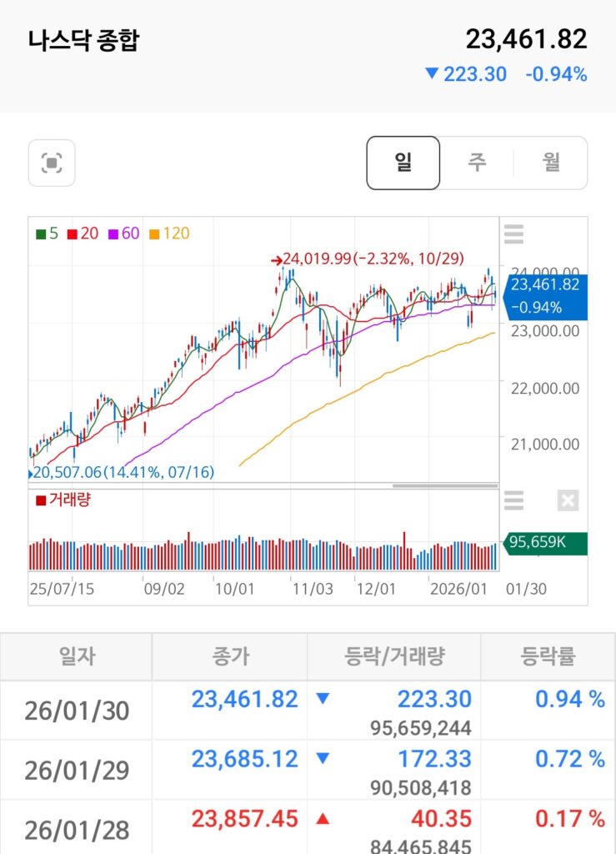Toggle the 5-day moving average legend
616x854 pixels.
click(48, 234)
